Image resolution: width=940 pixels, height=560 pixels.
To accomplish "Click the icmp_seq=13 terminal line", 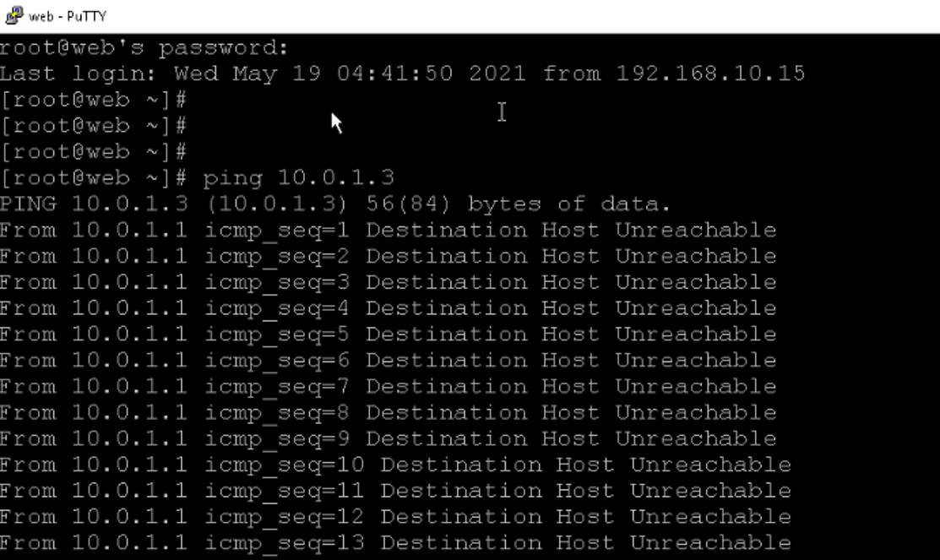I will click(395, 543).
